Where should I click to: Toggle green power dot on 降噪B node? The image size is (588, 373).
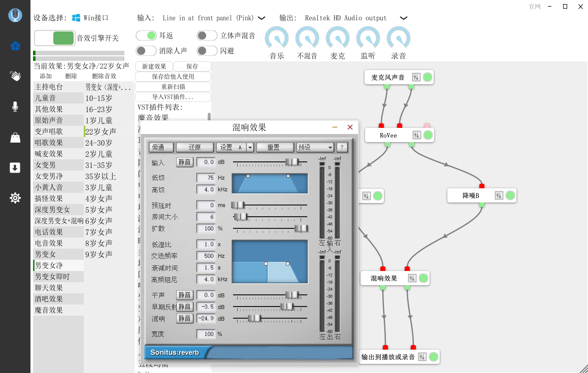click(510, 195)
